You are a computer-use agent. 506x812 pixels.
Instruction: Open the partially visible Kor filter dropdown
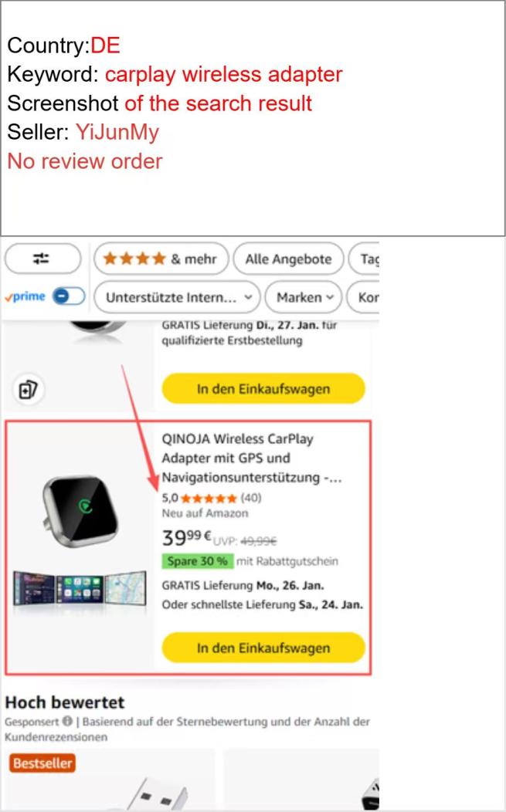[363, 297]
